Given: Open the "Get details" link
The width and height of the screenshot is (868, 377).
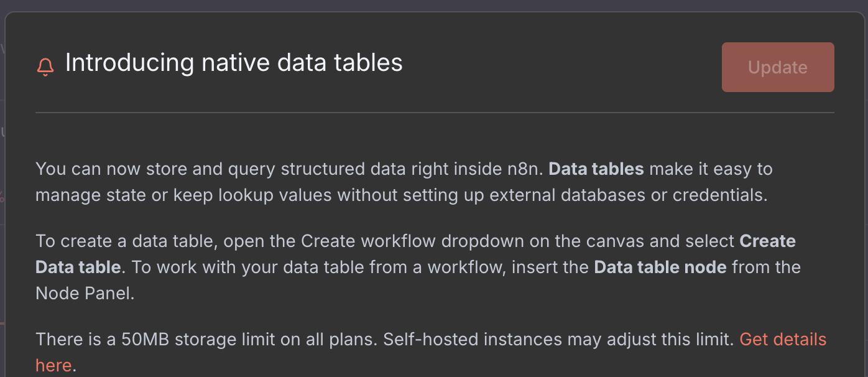Looking at the screenshot, I should click(782, 340).
